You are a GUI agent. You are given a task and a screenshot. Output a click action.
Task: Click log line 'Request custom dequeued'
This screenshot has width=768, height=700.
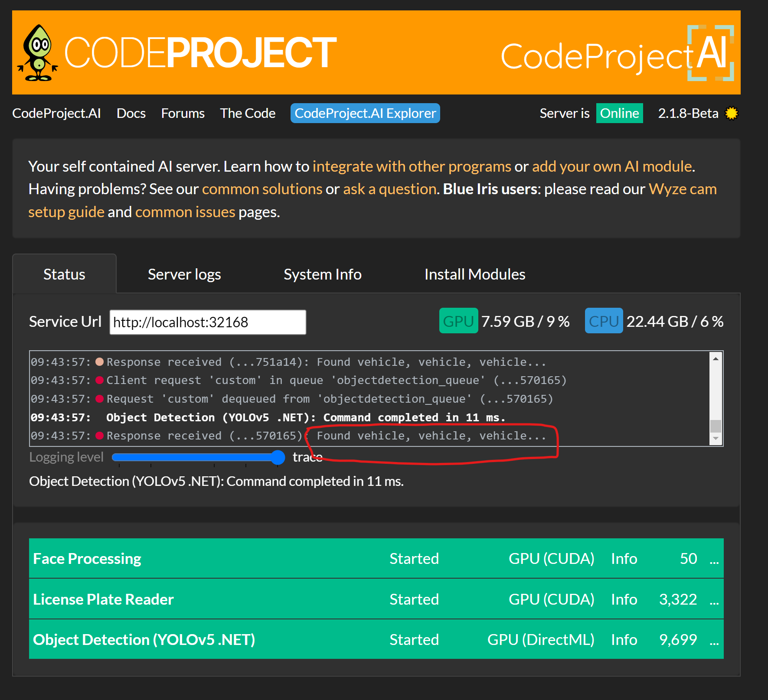point(292,399)
